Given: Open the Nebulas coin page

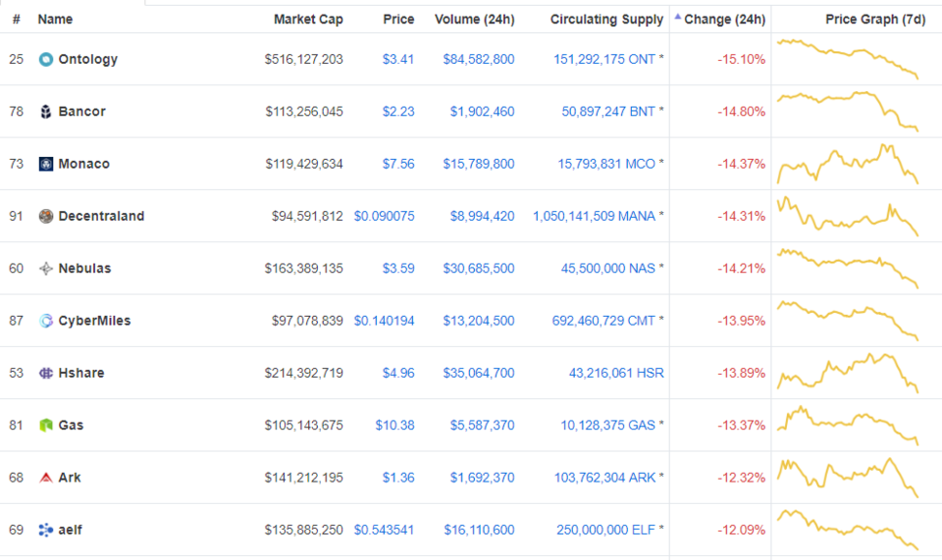Looking at the screenshot, I should (x=84, y=269).
